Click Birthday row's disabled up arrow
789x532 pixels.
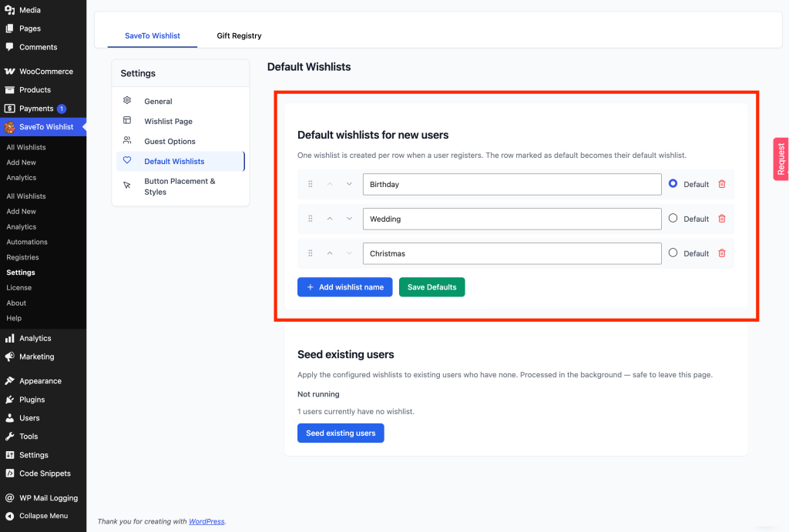330,184
